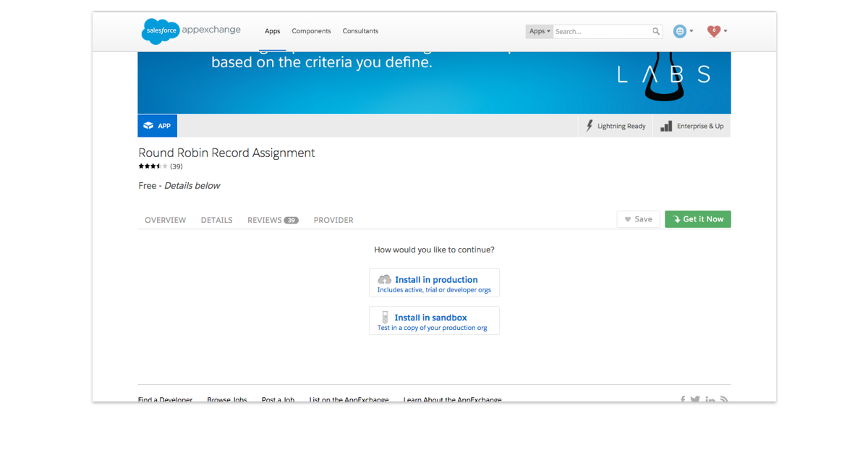Viewport: 868px width, 463px height.
Task: Choose Install in production
Action: (x=434, y=283)
